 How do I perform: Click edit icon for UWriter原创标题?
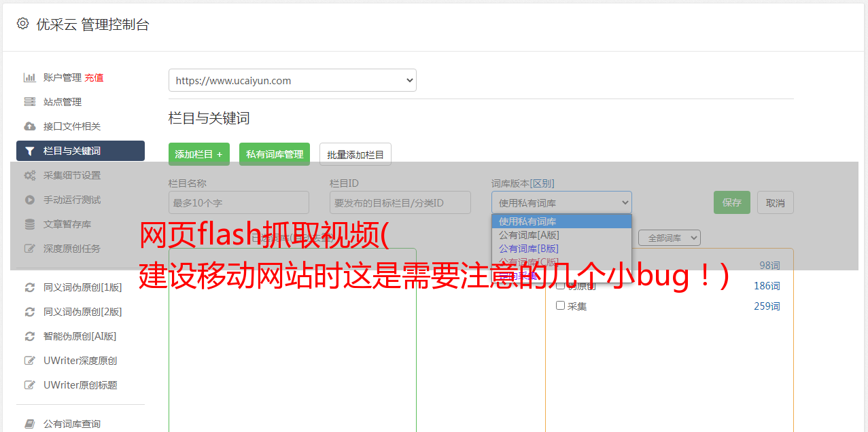(30, 385)
